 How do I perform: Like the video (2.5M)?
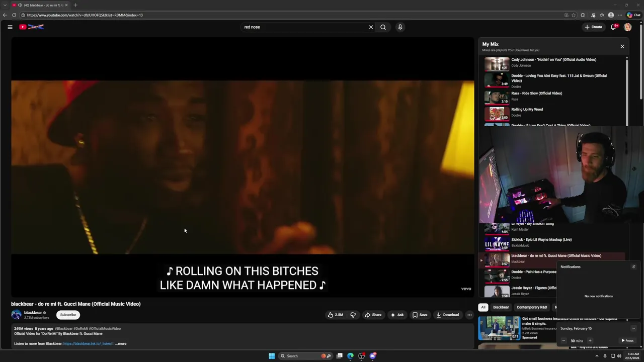336,315
